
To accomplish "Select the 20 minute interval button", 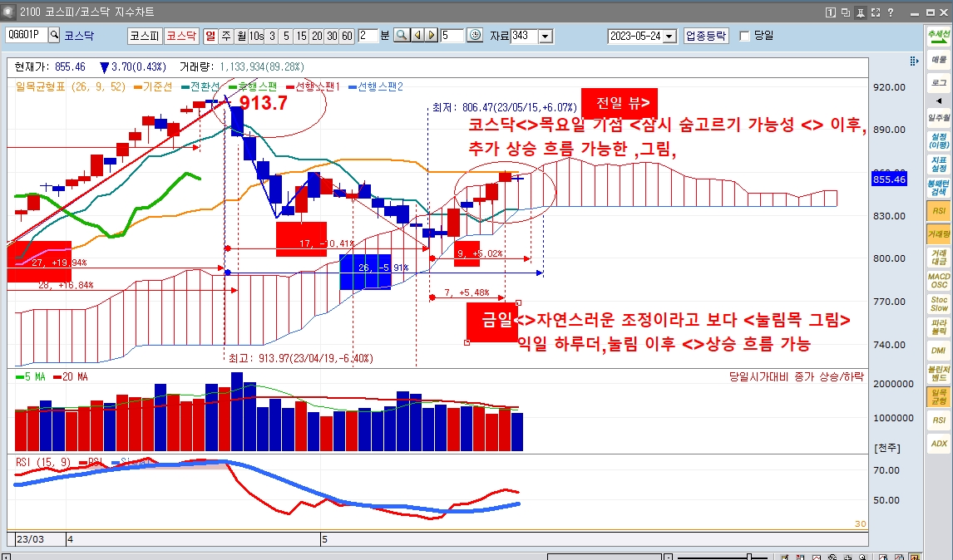I will pos(317,36).
